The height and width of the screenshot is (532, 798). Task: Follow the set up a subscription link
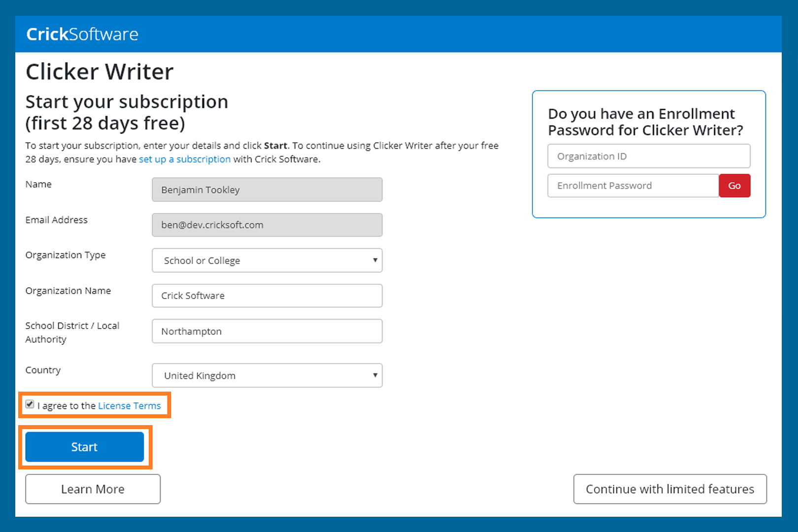point(185,159)
